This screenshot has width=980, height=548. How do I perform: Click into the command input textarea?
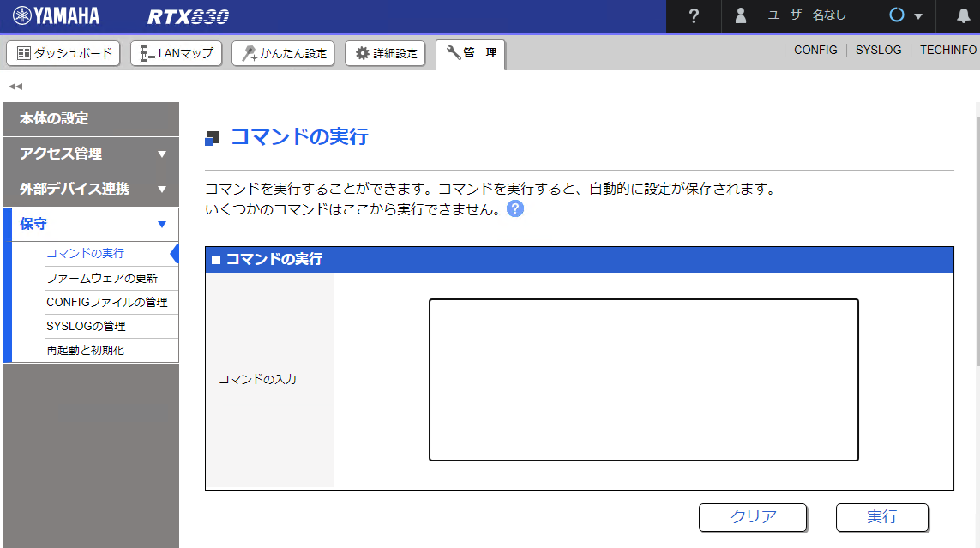644,380
